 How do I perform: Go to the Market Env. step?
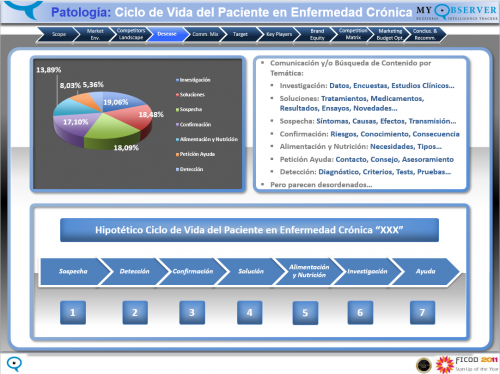[x=95, y=34]
